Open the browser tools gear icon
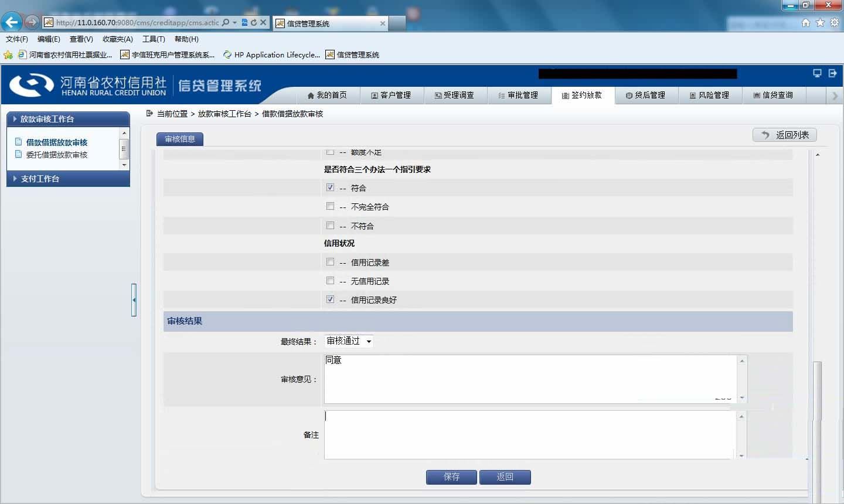The image size is (844, 504). [x=834, y=22]
